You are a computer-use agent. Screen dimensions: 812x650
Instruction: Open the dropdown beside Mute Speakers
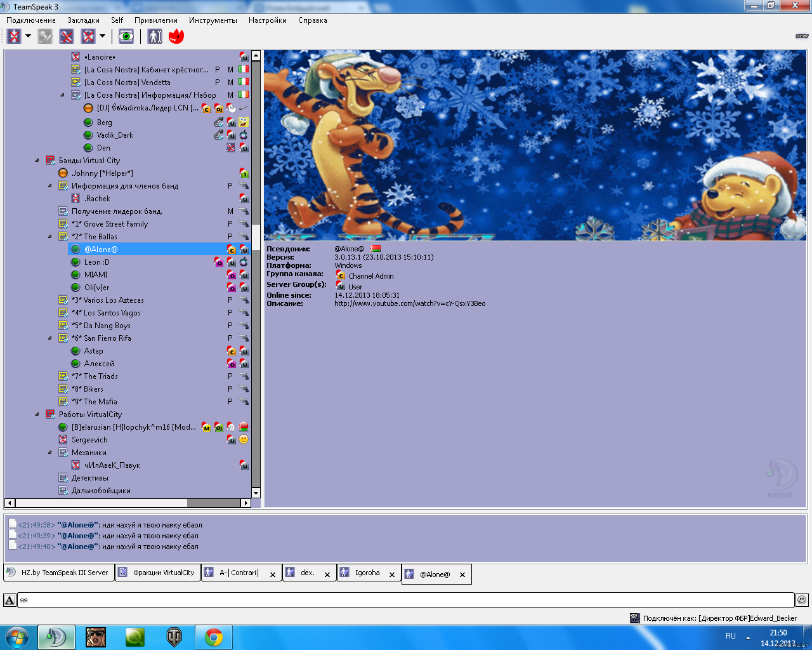point(102,36)
